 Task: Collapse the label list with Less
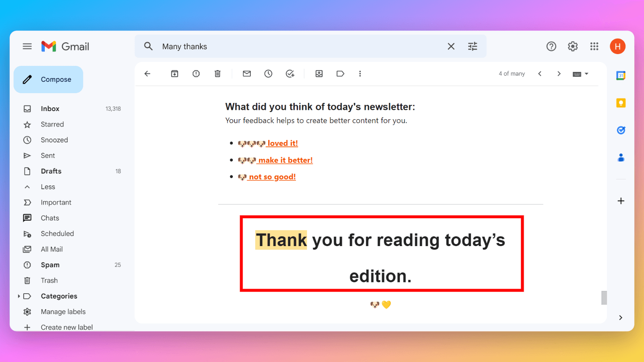[48, 187]
